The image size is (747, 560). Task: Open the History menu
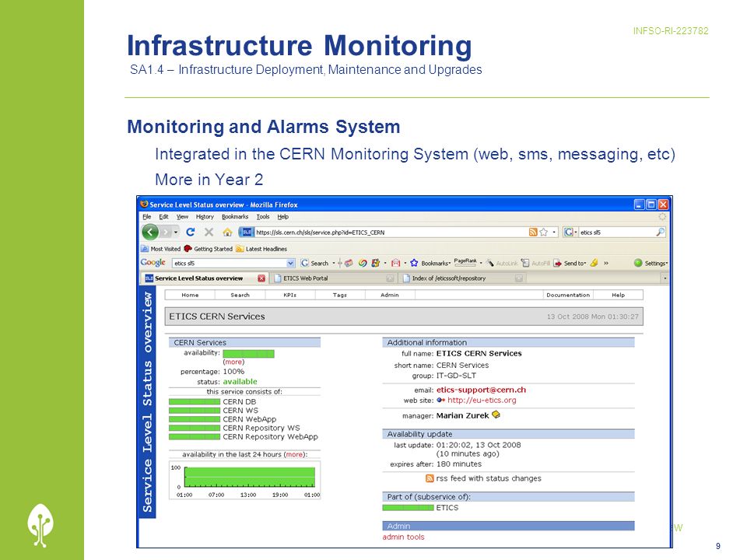pos(205,217)
